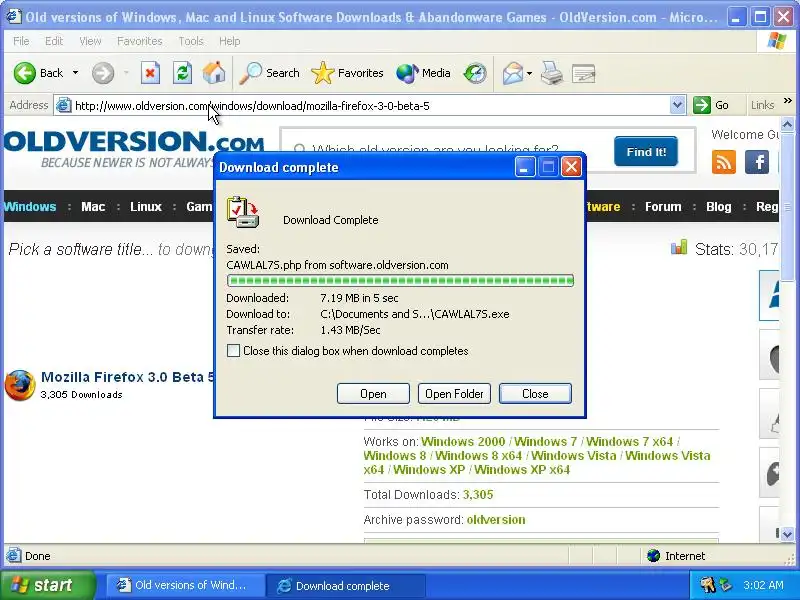Click the Mozilla Firefox 3.0 Beta 5 title
The image size is (800, 600).
tap(128, 377)
